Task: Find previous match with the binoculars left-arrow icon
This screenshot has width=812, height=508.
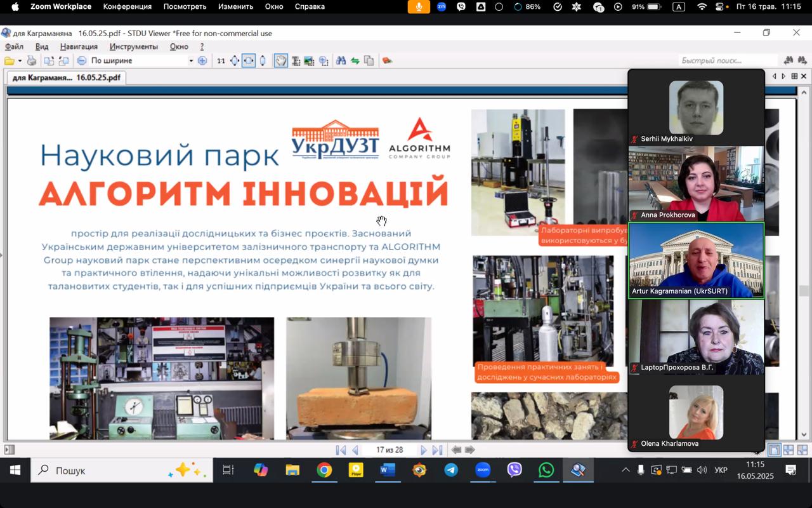Action: [789, 60]
